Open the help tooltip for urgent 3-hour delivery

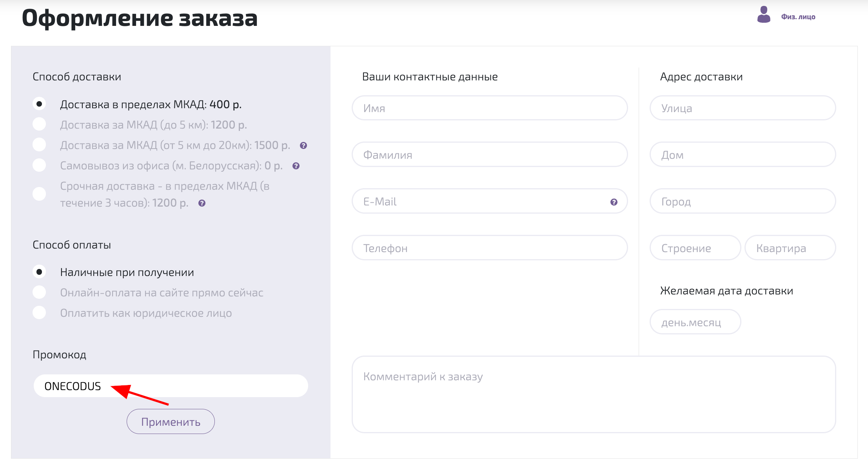coord(202,203)
